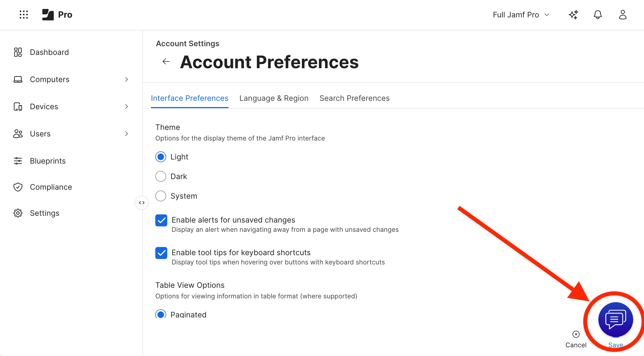Image resolution: width=644 pixels, height=356 pixels.
Task: Click the AI sparkle assistant icon
Action: [573, 15]
